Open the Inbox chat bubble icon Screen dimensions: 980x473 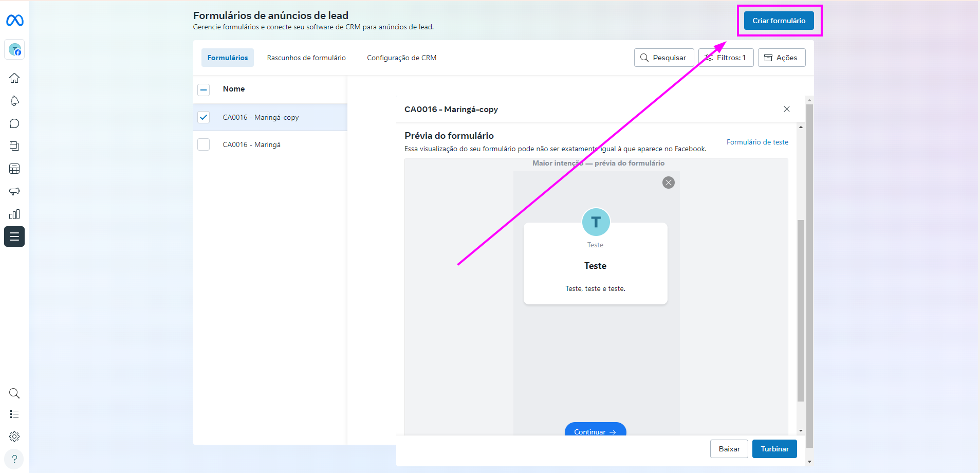(x=14, y=123)
